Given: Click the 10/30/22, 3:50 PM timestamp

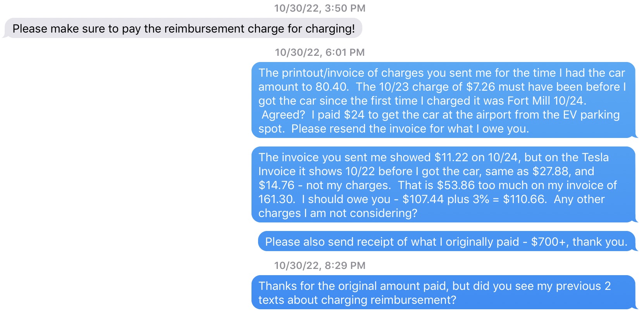Looking at the screenshot, I should pyautogui.click(x=320, y=8).
